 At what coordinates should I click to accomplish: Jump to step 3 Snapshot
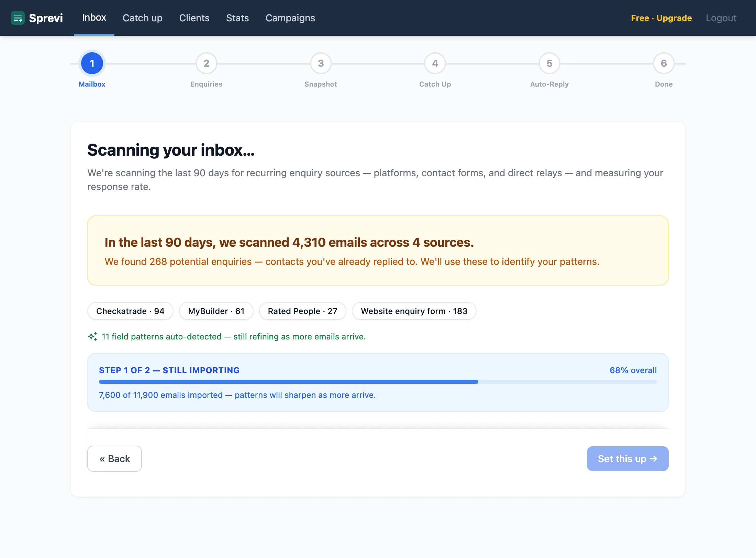321,63
